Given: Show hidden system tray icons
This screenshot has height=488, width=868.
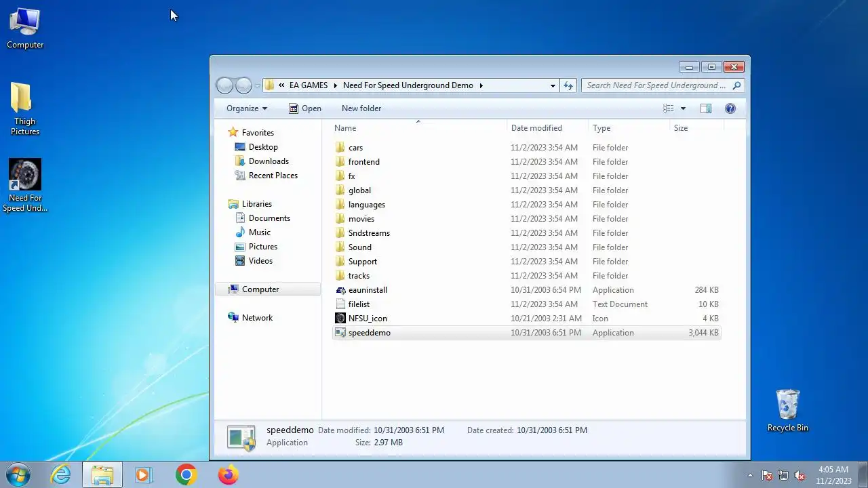Looking at the screenshot, I should coord(750,475).
